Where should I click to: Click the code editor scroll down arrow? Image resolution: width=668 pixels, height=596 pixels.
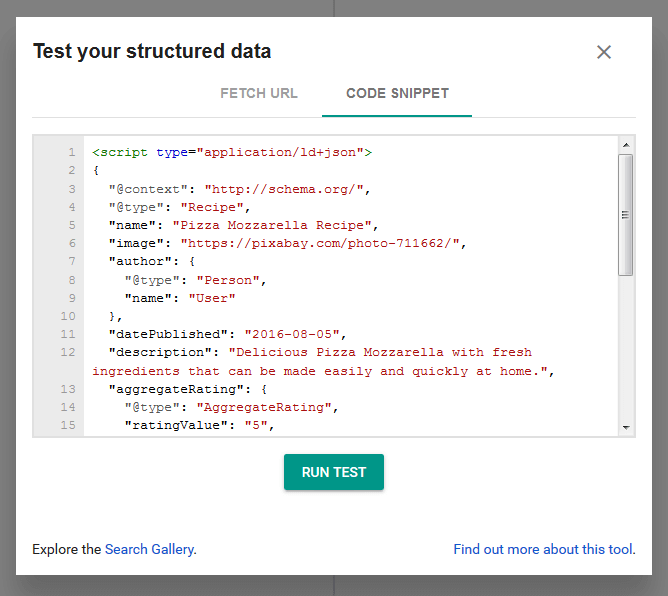click(x=626, y=427)
